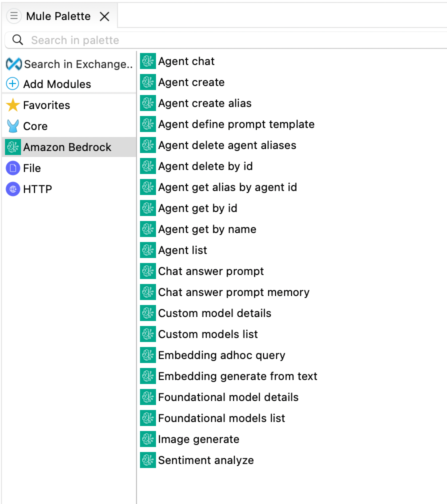Viewport: 447px width, 504px height.
Task: Click icon beside Custom models list
Action: (148, 334)
